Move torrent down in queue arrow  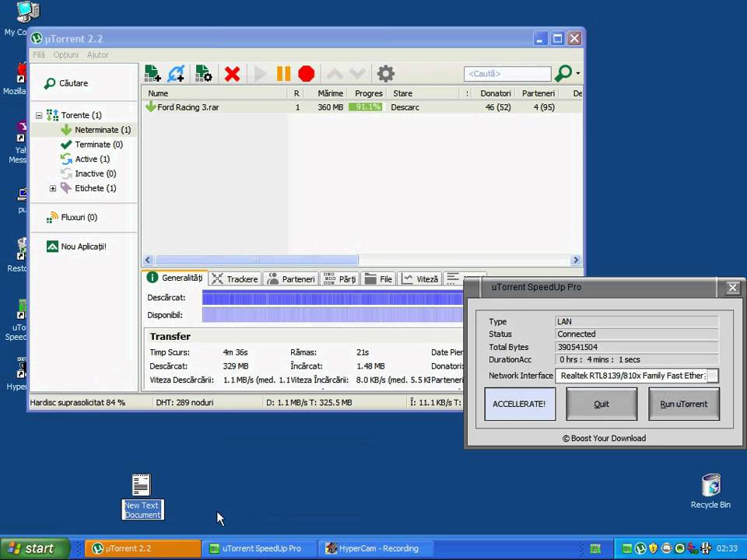357,74
